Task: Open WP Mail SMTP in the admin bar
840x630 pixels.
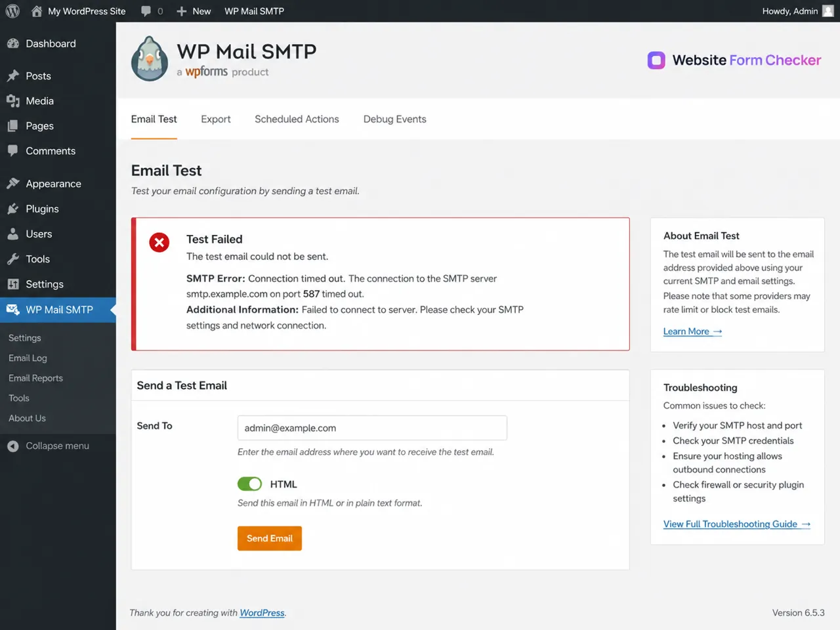Action: pyautogui.click(x=255, y=11)
